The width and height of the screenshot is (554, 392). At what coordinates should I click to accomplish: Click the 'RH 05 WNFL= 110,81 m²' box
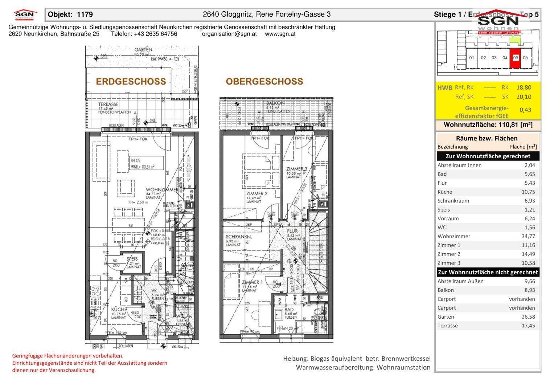(x=147, y=163)
